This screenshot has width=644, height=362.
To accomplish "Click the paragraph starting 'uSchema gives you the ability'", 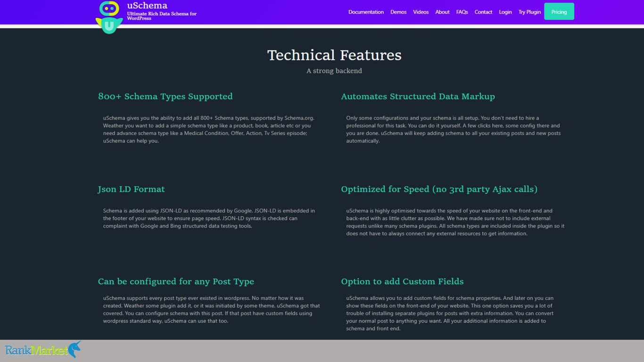I will [x=209, y=129].
